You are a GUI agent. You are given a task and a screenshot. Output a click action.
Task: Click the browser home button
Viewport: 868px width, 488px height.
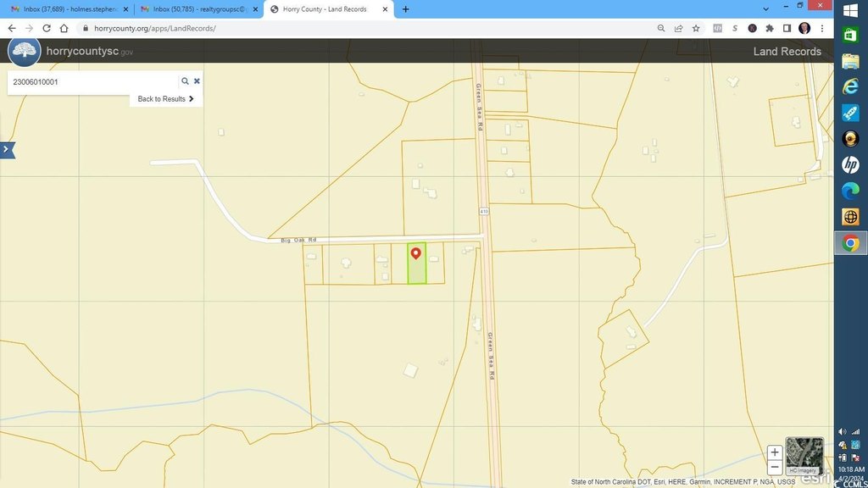click(x=64, y=28)
